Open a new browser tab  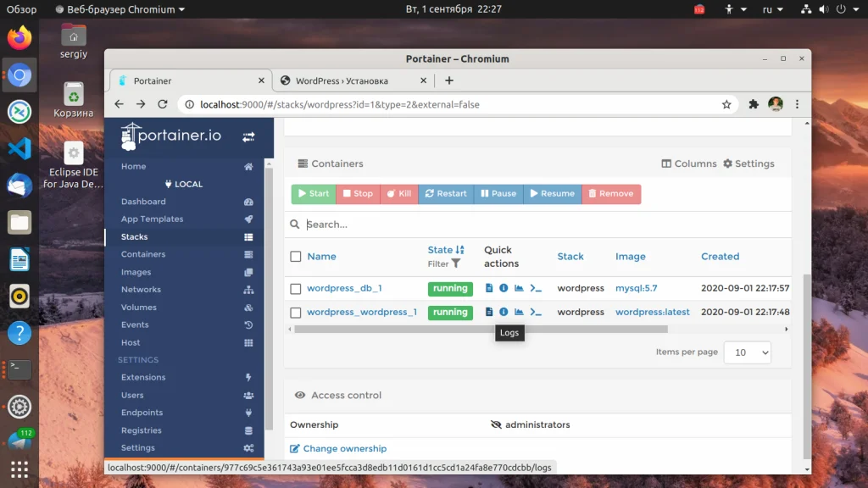click(449, 80)
